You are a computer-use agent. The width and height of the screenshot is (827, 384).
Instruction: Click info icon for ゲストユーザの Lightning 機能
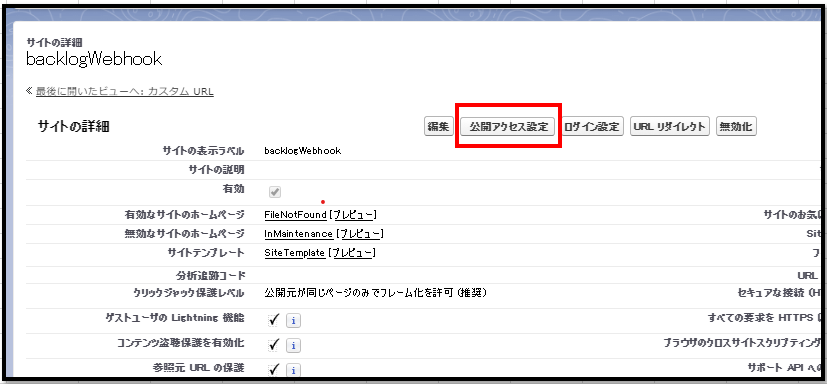pyautogui.click(x=293, y=321)
